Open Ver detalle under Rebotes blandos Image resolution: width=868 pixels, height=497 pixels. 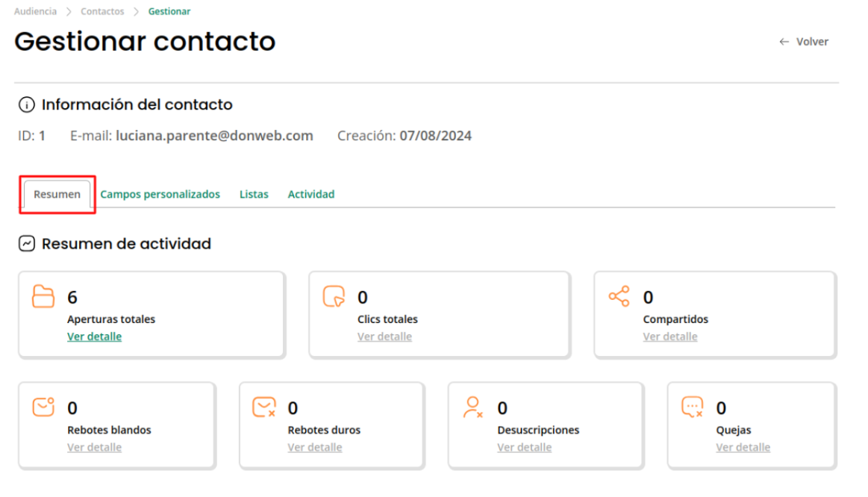(x=95, y=447)
